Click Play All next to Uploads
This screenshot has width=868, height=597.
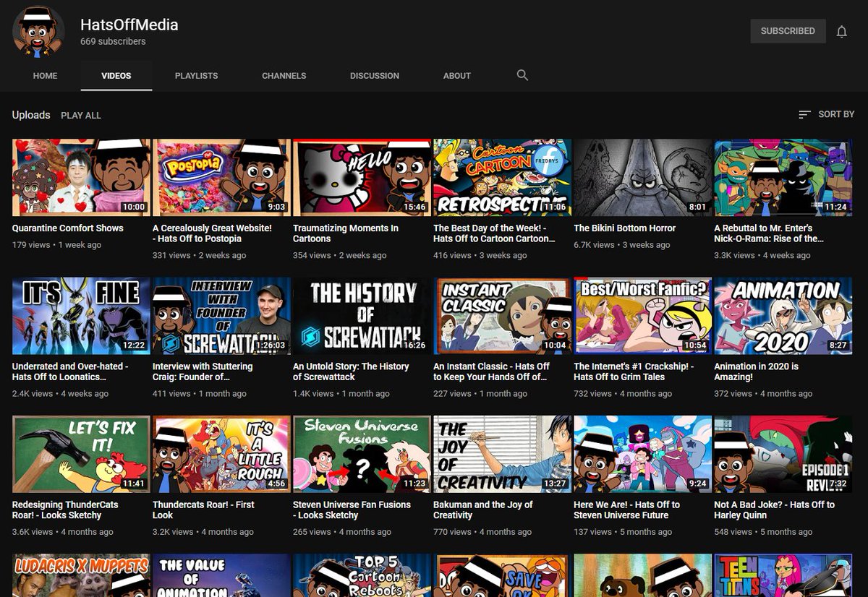81,116
